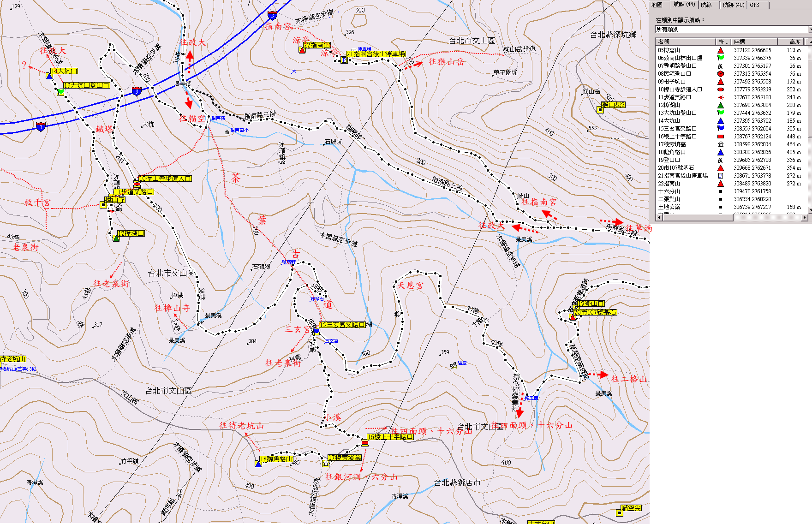Click the 17稜旁墳墓 building symbol on map
This screenshot has height=524, width=812.
coord(326,464)
